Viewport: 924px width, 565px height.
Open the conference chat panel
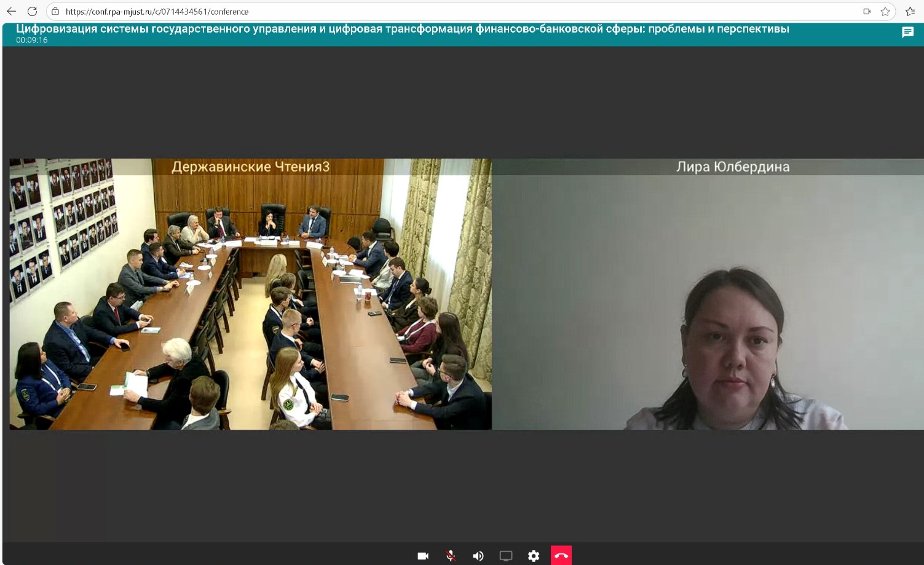(907, 33)
